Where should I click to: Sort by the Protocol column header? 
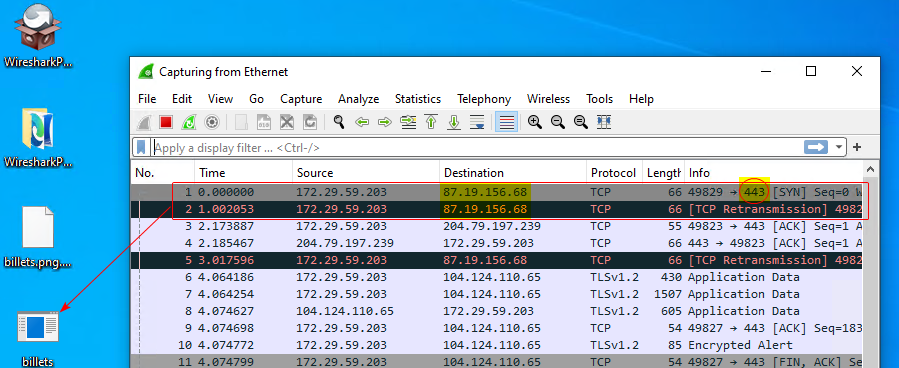click(614, 173)
